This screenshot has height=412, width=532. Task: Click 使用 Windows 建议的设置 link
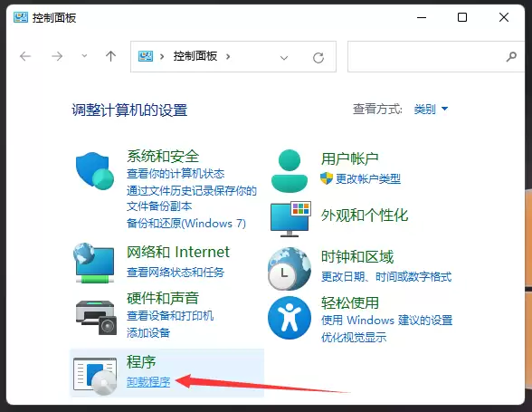(x=387, y=320)
